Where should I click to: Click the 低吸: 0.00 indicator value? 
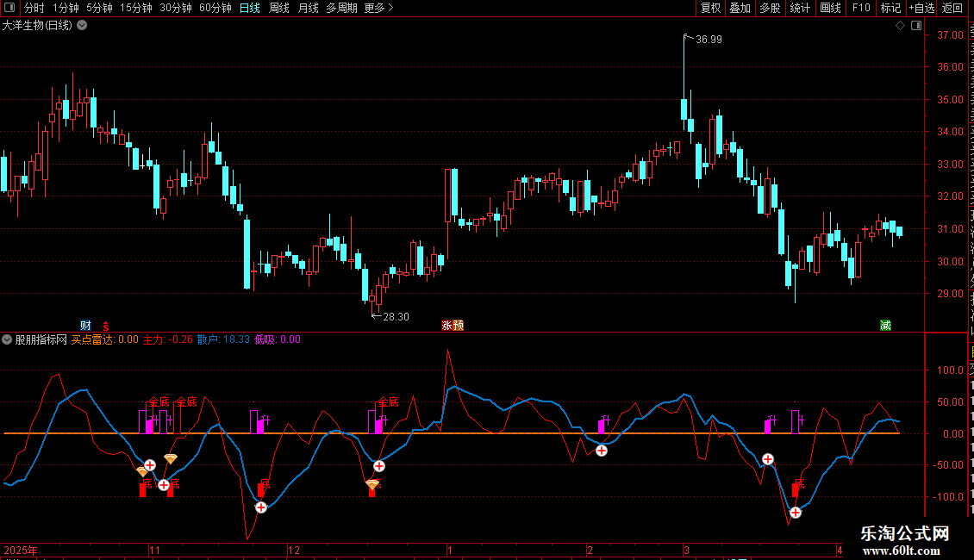click(x=278, y=339)
